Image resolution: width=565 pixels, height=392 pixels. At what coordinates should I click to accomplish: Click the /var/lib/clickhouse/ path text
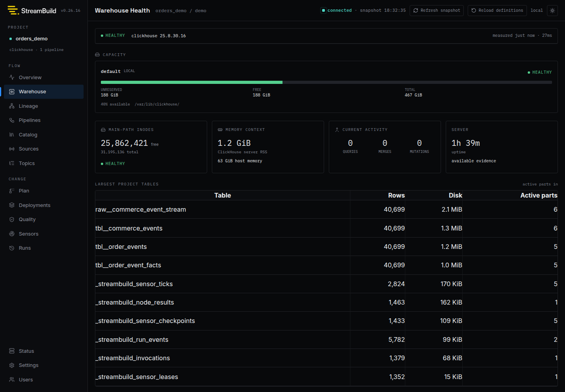pyautogui.click(x=157, y=104)
